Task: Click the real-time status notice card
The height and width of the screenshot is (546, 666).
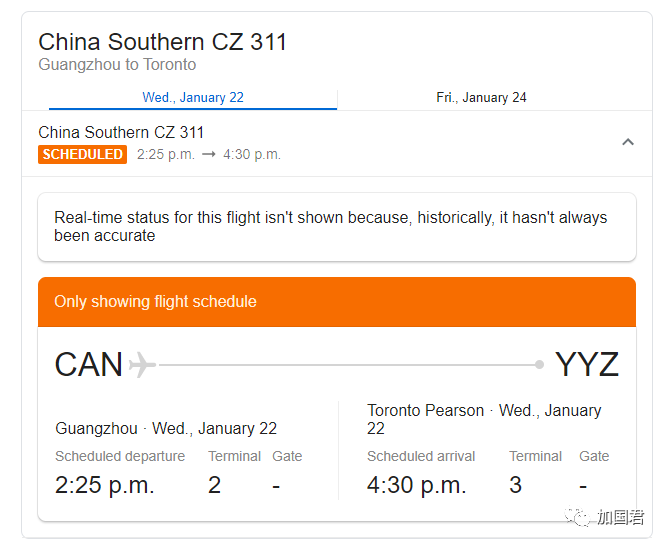Action: (x=337, y=227)
